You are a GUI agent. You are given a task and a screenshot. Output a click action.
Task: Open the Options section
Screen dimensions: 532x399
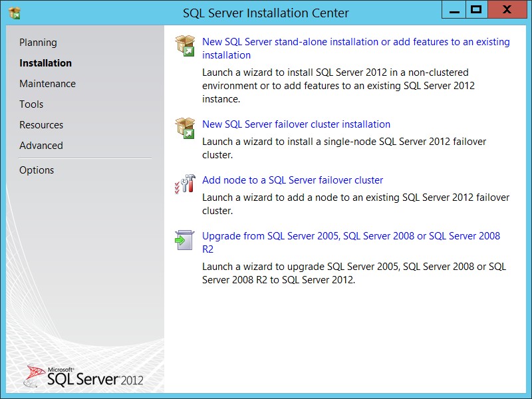pos(37,170)
